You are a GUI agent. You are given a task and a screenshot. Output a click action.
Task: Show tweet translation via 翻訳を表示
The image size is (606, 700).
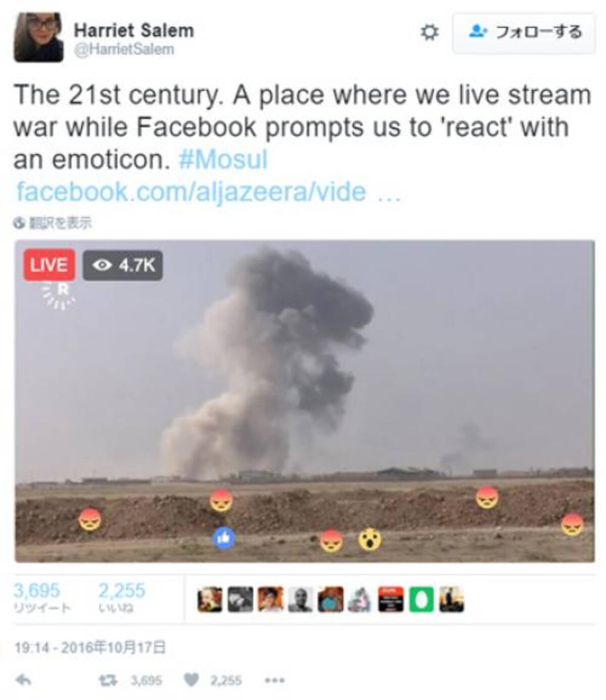click(53, 222)
